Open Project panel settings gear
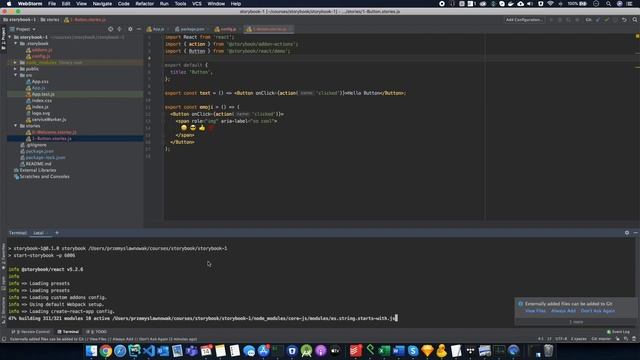 [130, 29]
